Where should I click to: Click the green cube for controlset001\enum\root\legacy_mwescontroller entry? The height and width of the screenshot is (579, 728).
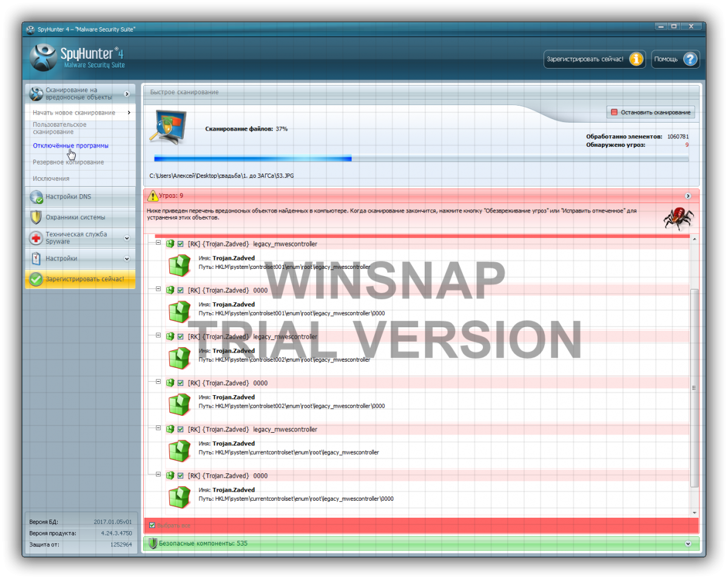coord(180,265)
